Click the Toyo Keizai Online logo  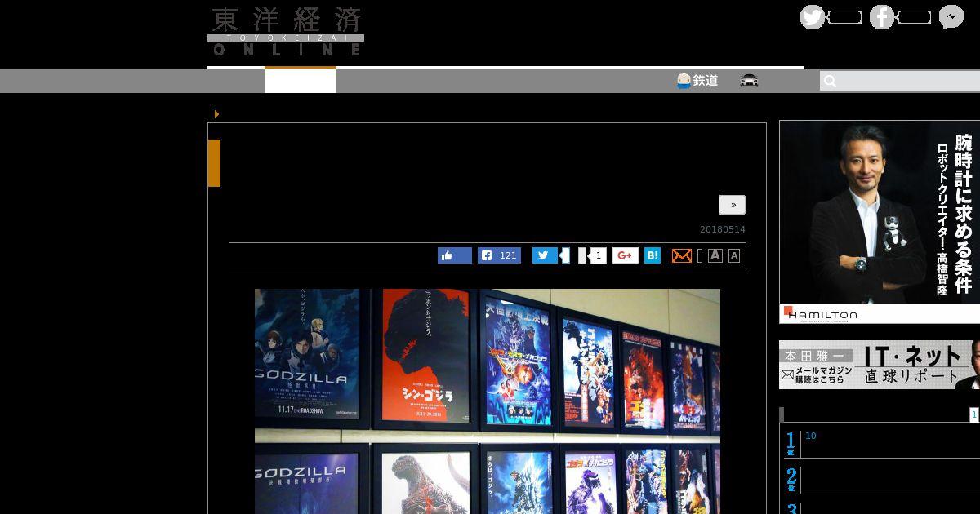286,31
